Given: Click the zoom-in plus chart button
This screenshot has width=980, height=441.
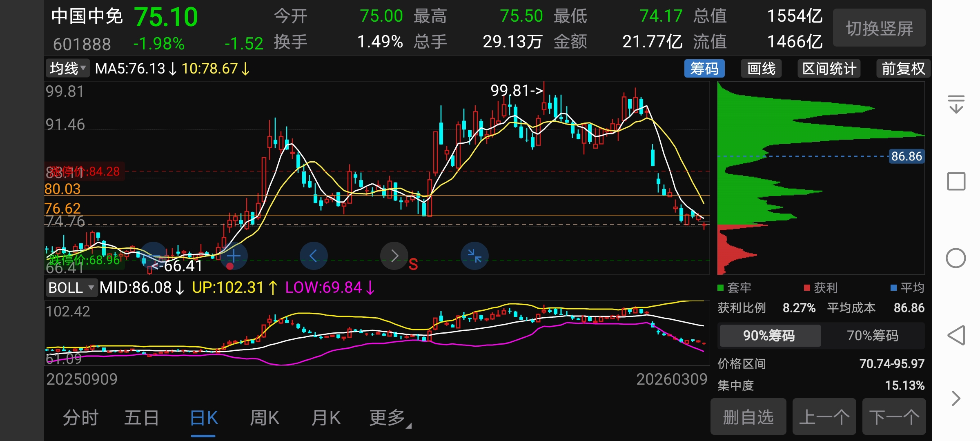Looking at the screenshot, I should 234,256.
